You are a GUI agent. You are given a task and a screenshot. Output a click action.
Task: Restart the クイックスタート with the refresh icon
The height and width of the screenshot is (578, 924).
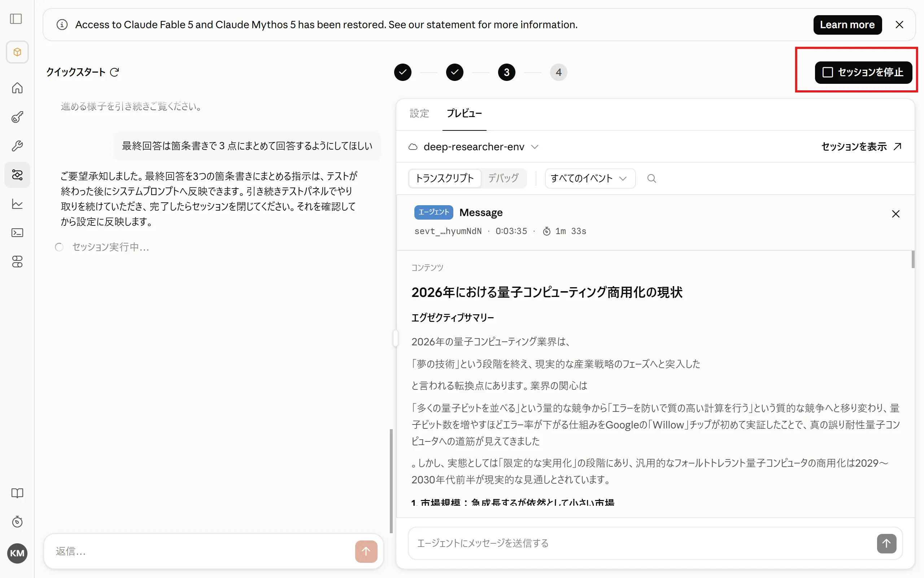tap(114, 72)
